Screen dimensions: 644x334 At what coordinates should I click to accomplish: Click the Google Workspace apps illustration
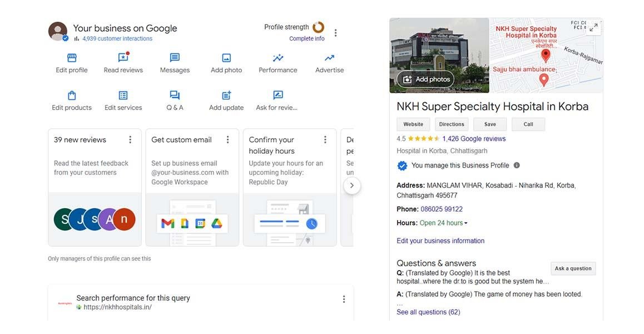point(192,223)
